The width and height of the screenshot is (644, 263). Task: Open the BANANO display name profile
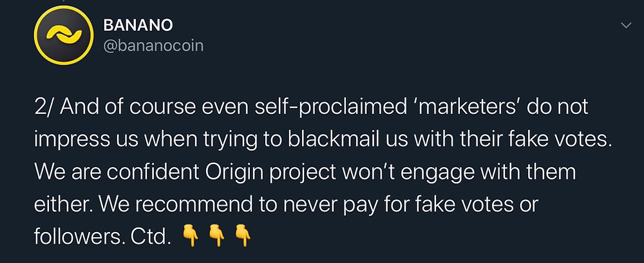tap(138, 26)
